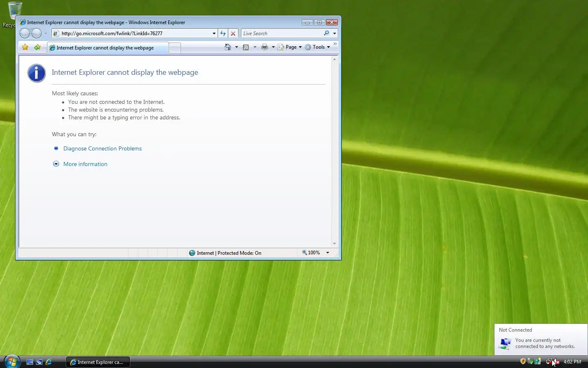Click the RSS Feeds toolbar icon
This screenshot has width=588, height=368.
click(246, 47)
